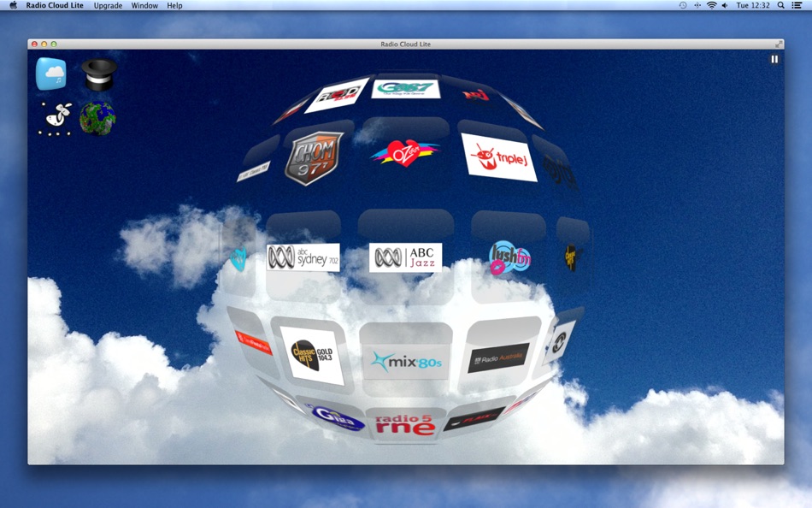Play the mix 80s station
The image size is (812, 508).
(406, 361)
